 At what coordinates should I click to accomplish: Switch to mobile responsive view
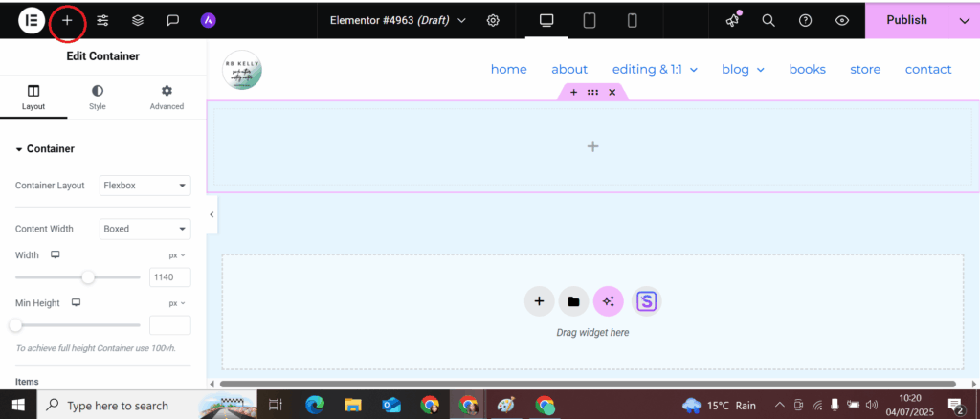click(632, 21)
